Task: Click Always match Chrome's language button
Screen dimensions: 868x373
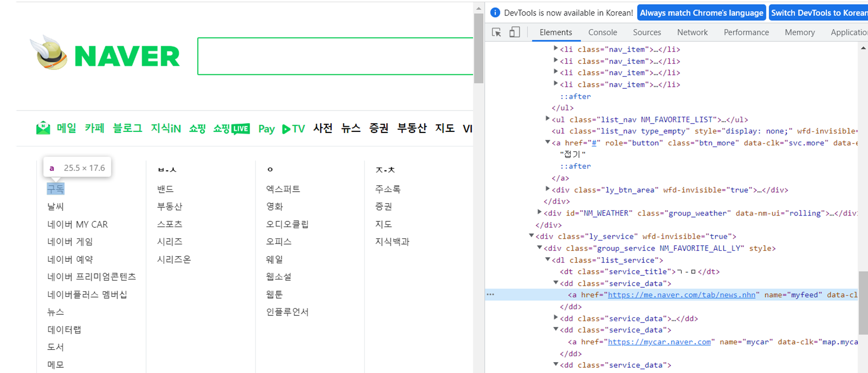Action: pyautogui.click(x=701, y=13)
